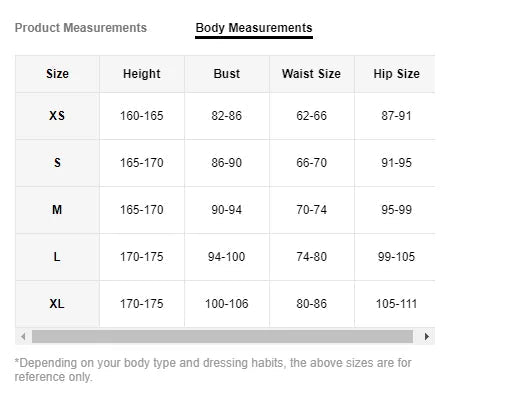Select the XL size row label
Screen dimensions: 516x393
pos(57,304)
